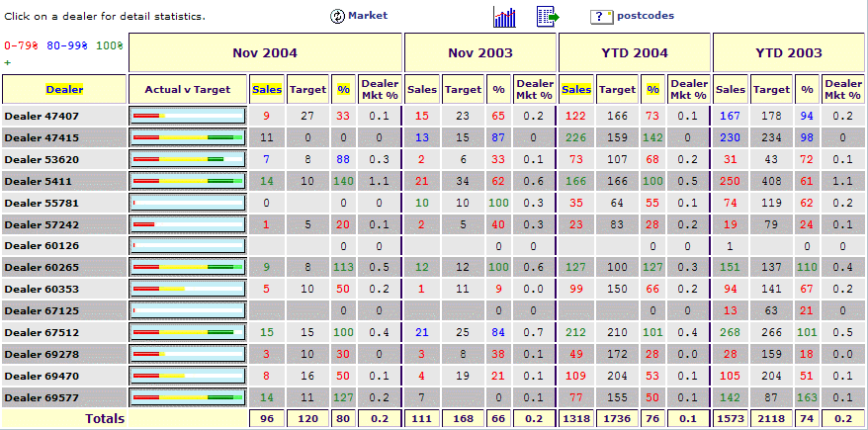Screen dimensions: 868x430
Task: Click Dealer 53620 actual v target bar
Action: [187, 159]
